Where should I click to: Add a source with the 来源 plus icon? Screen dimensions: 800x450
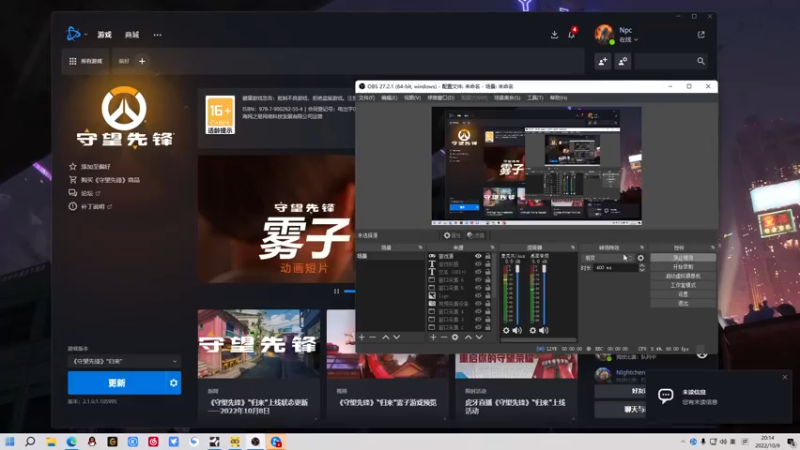click(x=433, y=337)
